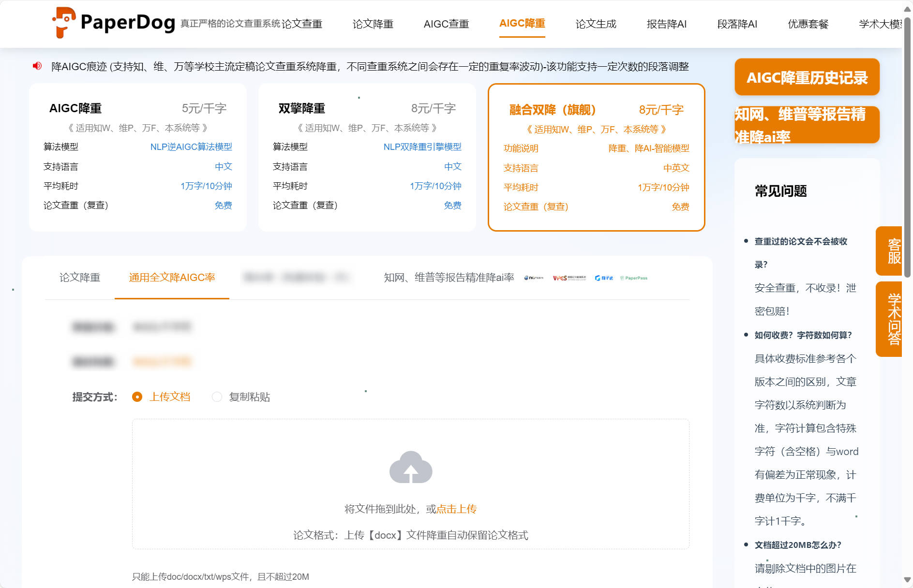
Task: Open 论文生成 in navigation bar
Action: (x=596, y=24)
